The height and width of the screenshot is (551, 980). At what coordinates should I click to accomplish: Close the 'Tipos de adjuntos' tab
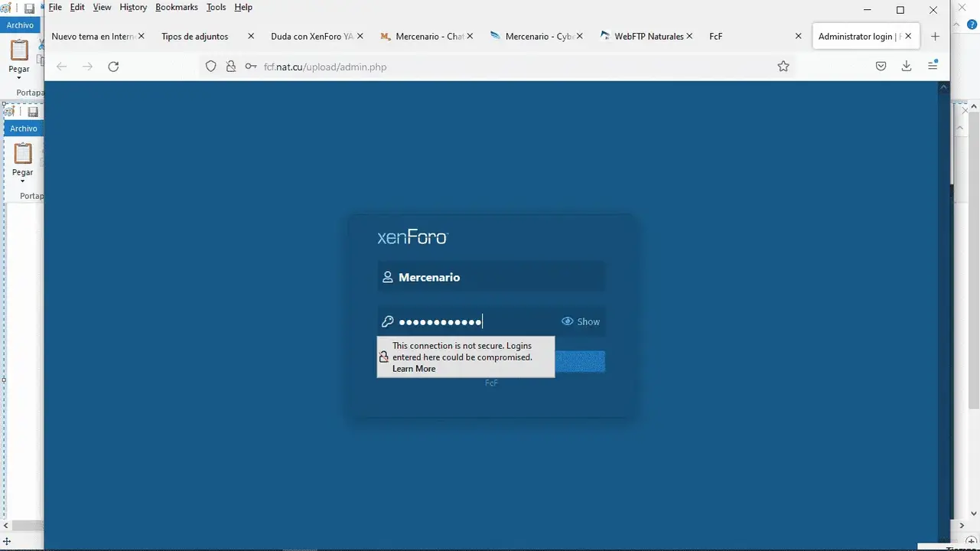(251, 36)
